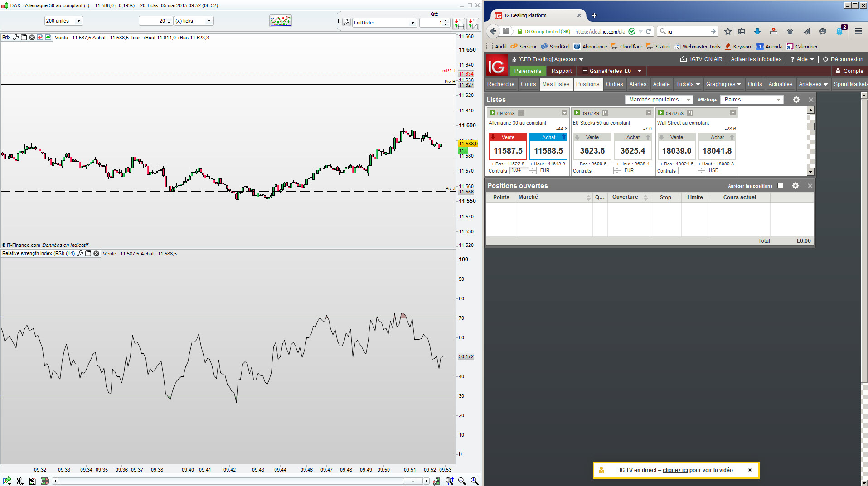Toggle the Agréger les positions checkbox
This screenshot has width=868, height=486.
pos(780,186)
